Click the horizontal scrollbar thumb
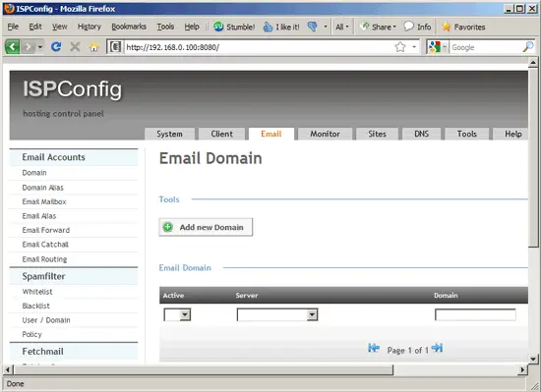541x392 pixels. [x=203, y=370]
